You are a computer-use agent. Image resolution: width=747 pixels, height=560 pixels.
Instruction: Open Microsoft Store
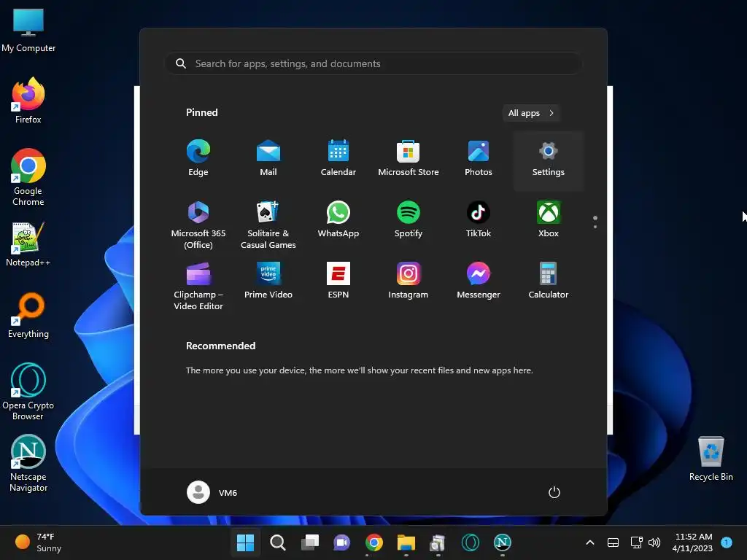(409, 158)
